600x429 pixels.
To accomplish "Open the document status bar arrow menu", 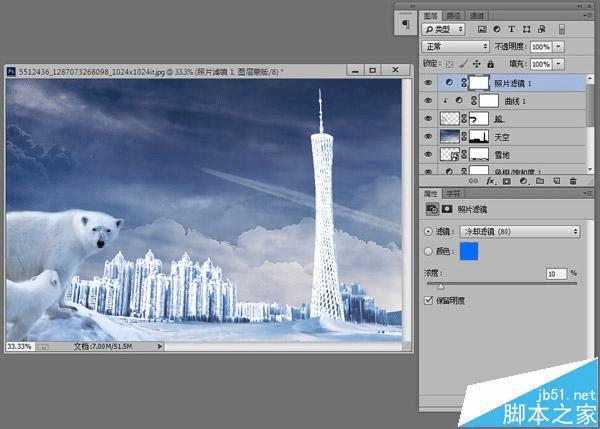I will click(x=160, y=346).
